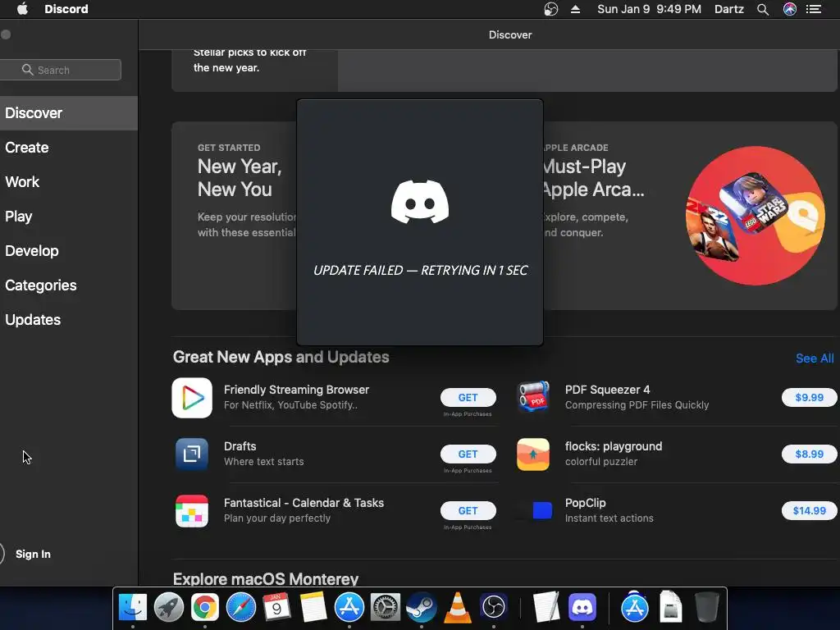Screen dimensions: 840x630
Task: Select Play in the sidebar
Action: 69,217
